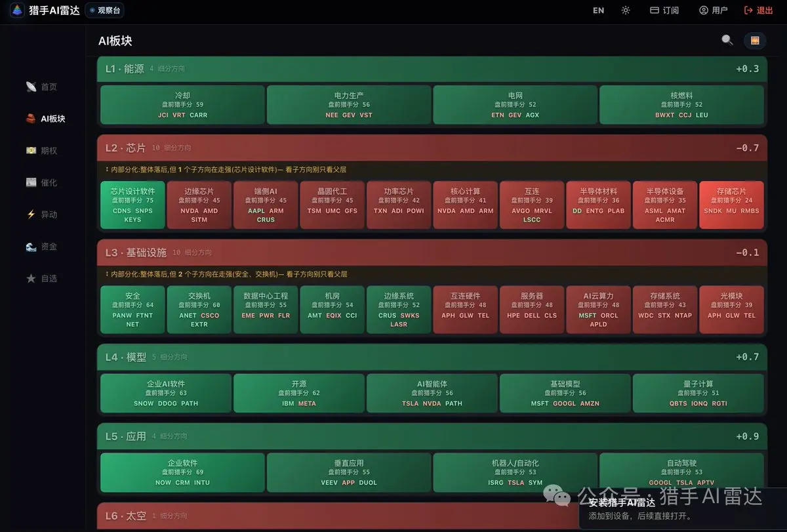Go to 催化 catalysts sidebar item
Viewport: 787px width, 532px height.
coord(42,182)
